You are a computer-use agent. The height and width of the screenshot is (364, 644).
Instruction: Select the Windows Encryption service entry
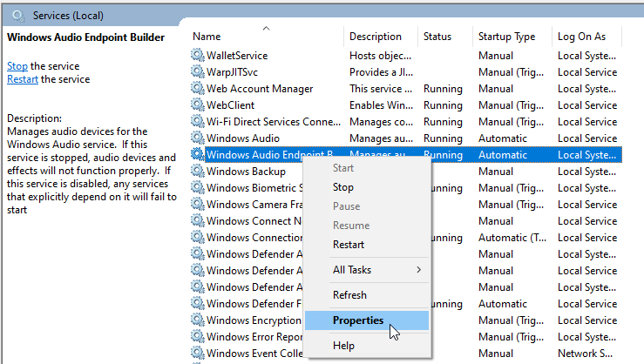(x=254, y=320)
